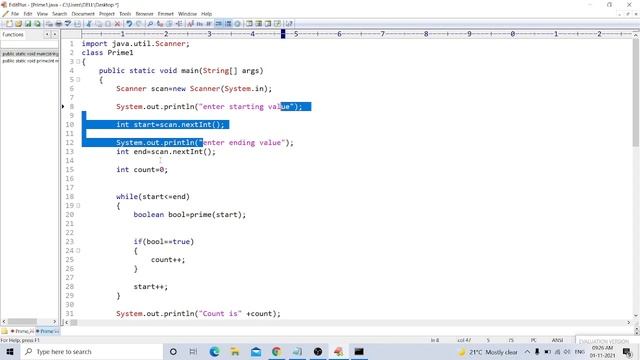The width and height of the screenshot is (640, 360).
Task: Toggle the highlighted Word Wrap toolbar icon
Action: [x=219, y=24]
